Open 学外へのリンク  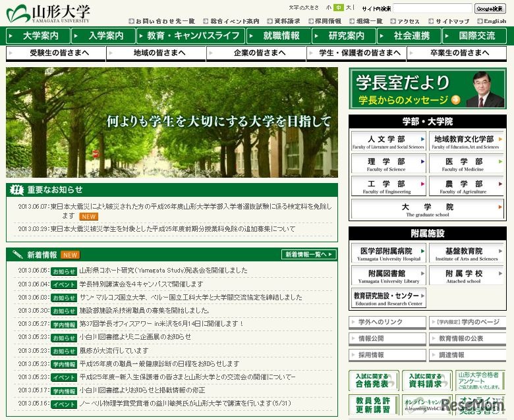coord(387,322)
